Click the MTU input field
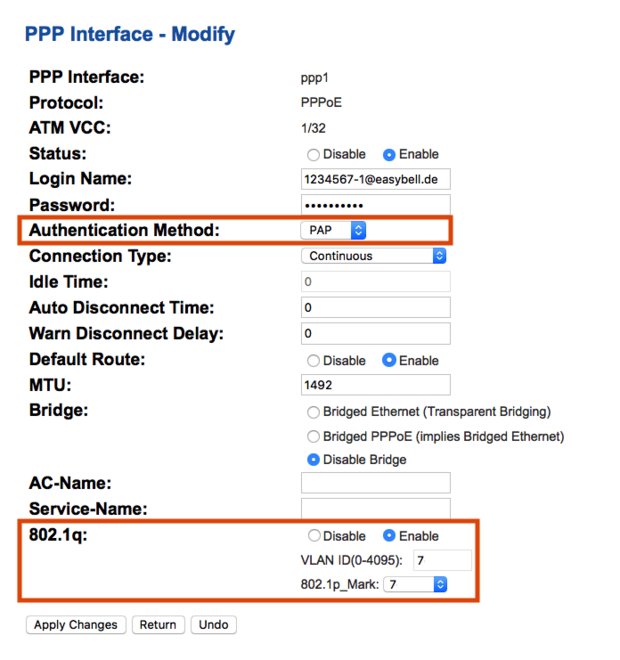620x660 pixels. coord(375,385)
